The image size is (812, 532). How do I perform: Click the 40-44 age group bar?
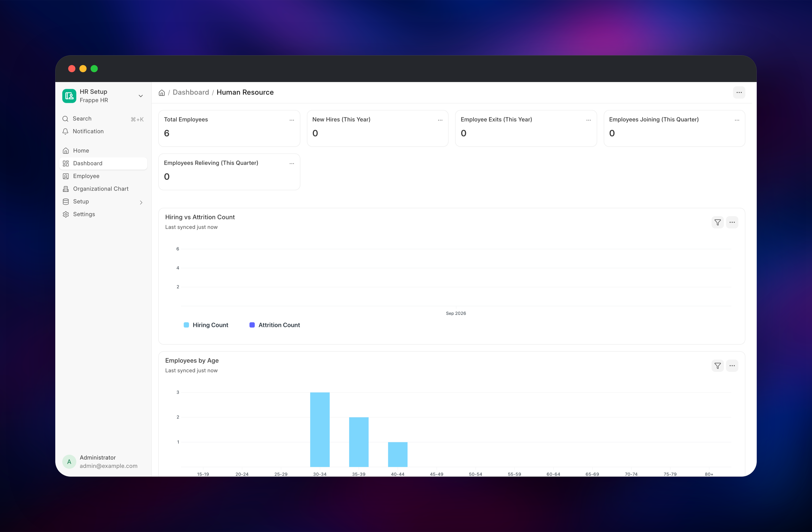(397, 455)
